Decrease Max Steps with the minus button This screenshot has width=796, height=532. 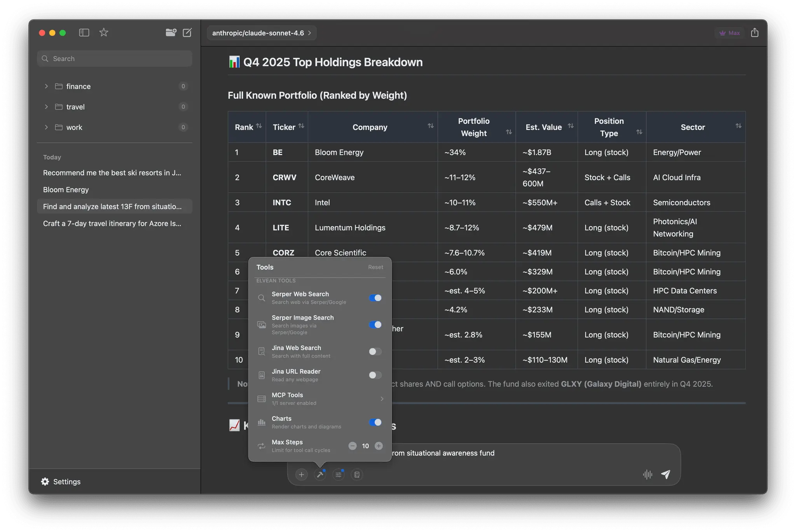pyautogui.click(x=353, y=446)
